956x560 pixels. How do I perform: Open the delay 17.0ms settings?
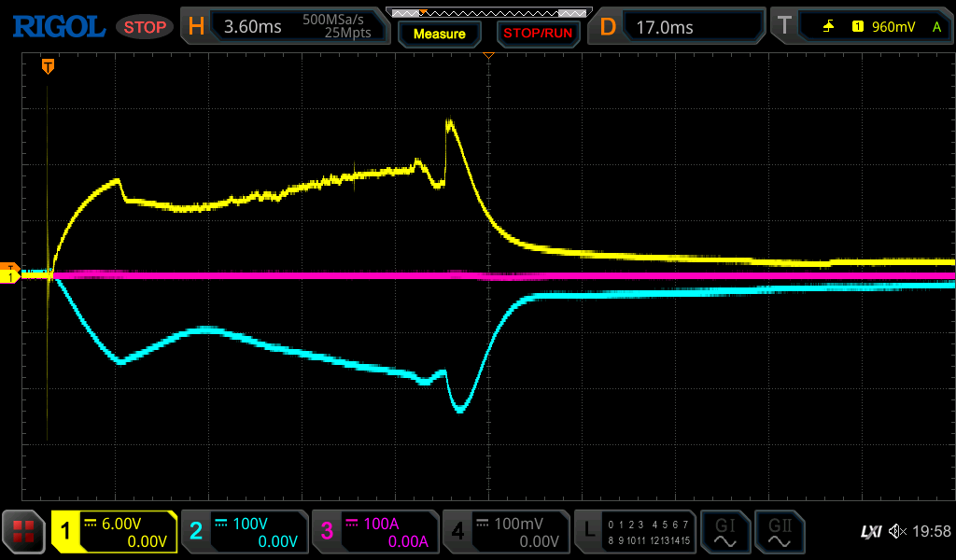tap(679, 27)
